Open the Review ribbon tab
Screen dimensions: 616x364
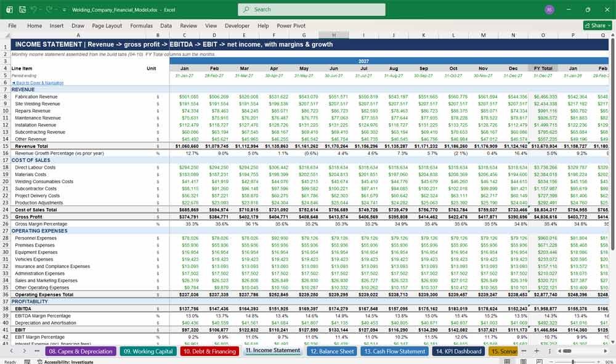click(x=188, y=25)
